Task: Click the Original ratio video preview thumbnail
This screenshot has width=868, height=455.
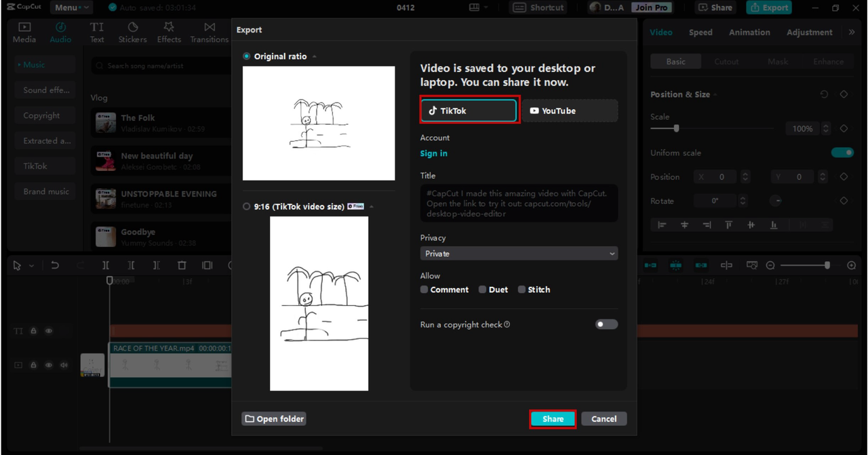Action: tap(319, 123)
